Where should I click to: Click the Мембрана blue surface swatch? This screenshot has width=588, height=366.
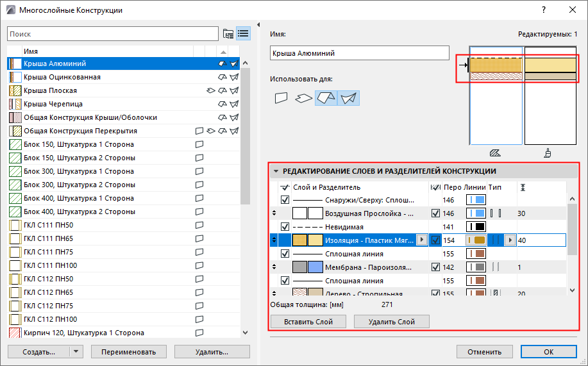click(315, 267)
